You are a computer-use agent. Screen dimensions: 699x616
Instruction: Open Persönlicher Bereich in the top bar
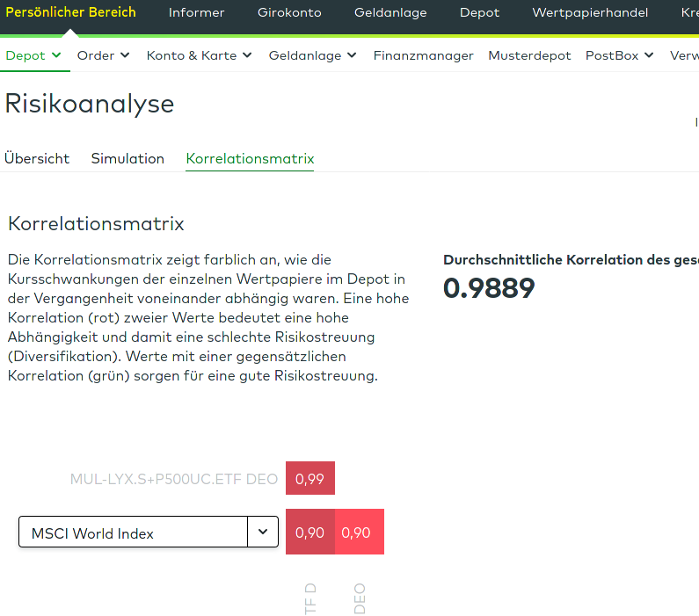click(x=70, y=12)
